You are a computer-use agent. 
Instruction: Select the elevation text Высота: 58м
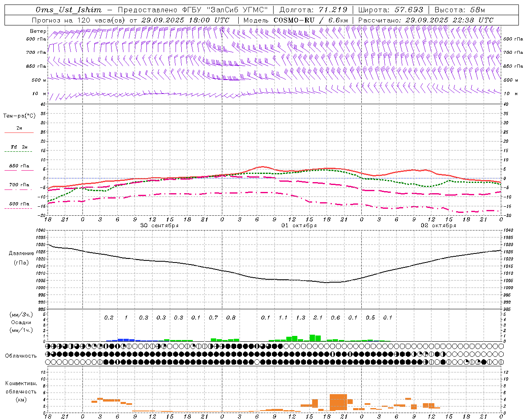pos(459,10)
